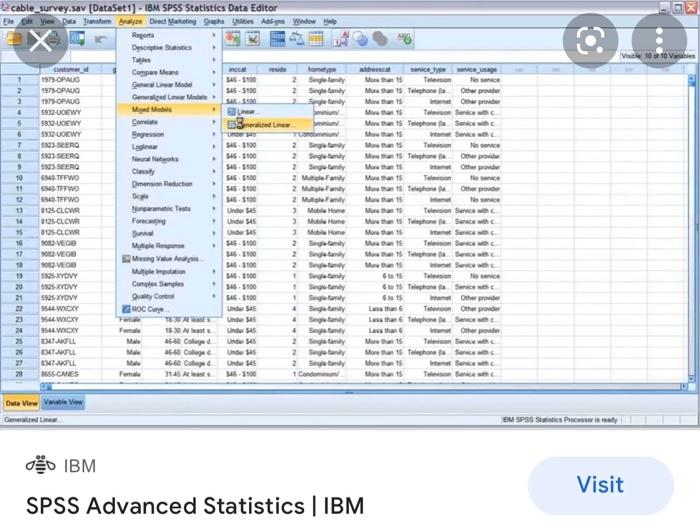
Task: Tap the Google Lens search icon
Action: click(x=590, y=41)
